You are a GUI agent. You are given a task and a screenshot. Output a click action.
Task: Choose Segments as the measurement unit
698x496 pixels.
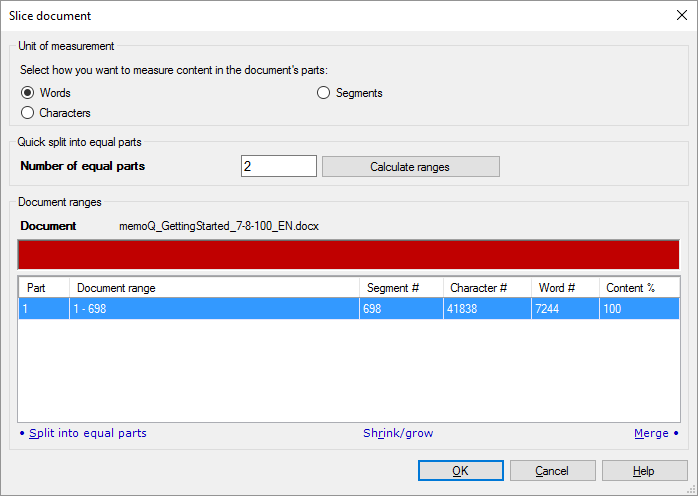point(324,93)
